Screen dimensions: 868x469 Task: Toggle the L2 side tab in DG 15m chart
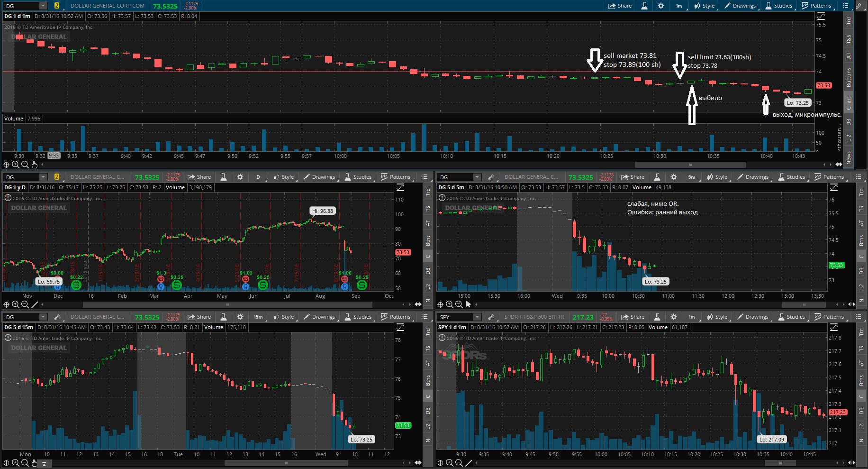428,427
